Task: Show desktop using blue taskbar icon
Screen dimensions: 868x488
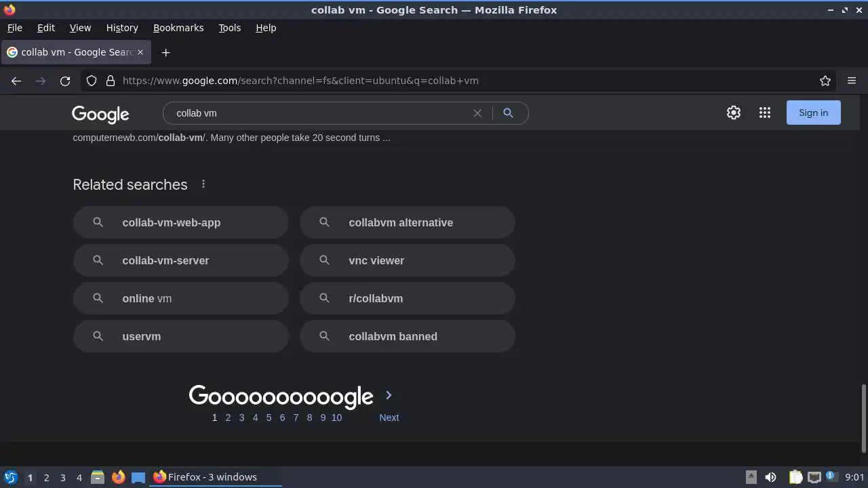Action: pyautogui.click(x=138, y=477)
